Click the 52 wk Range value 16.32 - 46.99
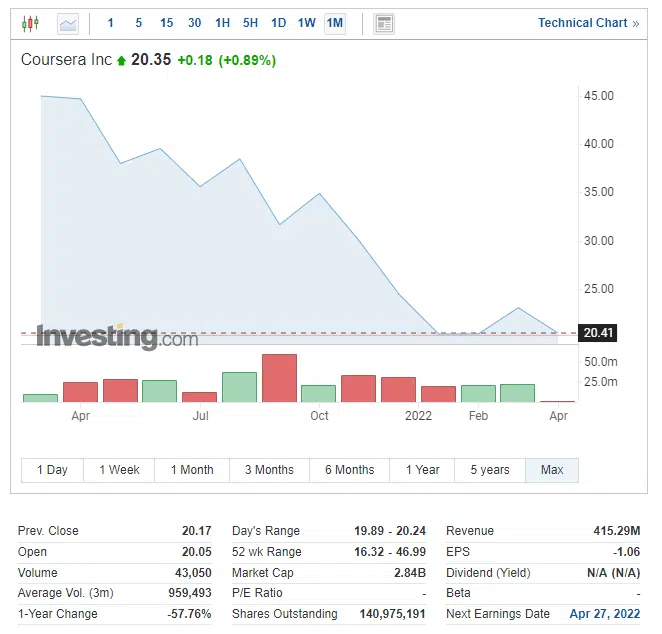The width and height of the screenshot is (662, 634). (390, 552)
